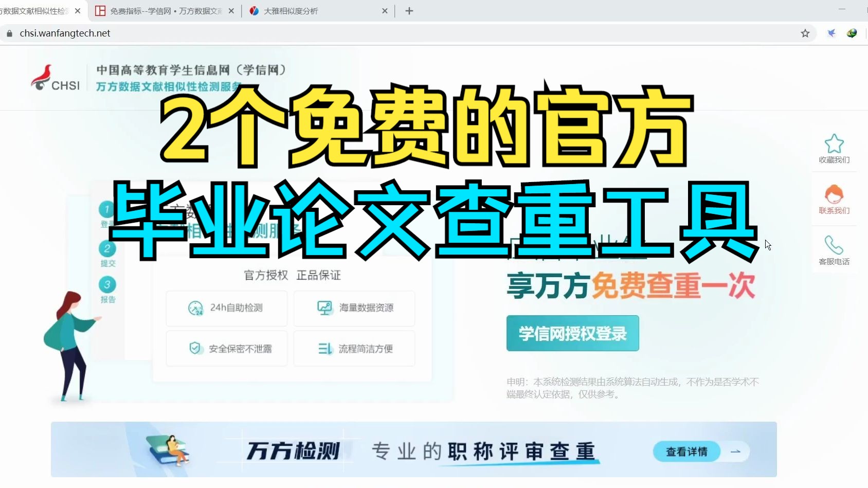The width and height of the screenshot is (868, 488).
Task: Click the 24h clock icon
Action: click(x=195, y=308)
